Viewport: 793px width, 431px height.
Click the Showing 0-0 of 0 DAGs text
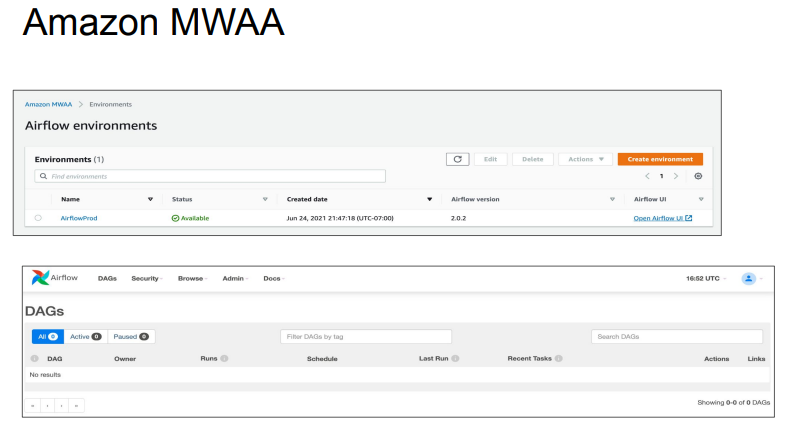[x=733, y=403]
